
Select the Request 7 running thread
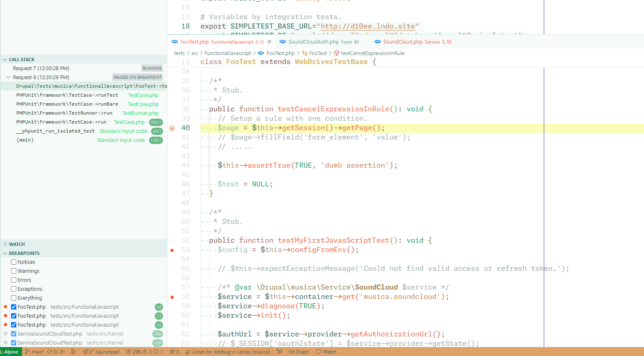click(84, 69)
